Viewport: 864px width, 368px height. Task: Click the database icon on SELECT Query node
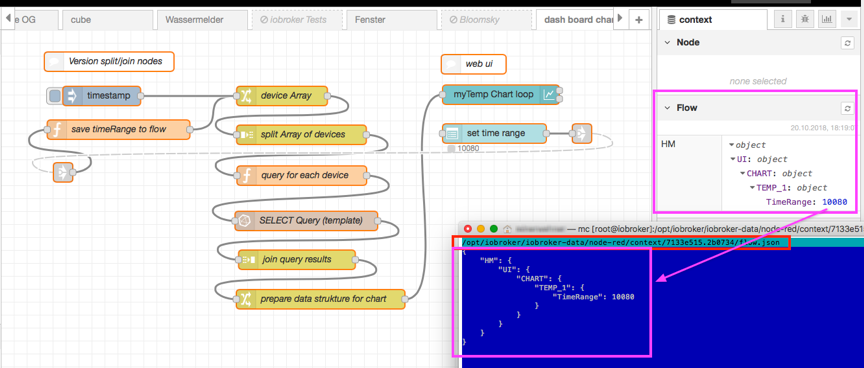pos(244,221)
